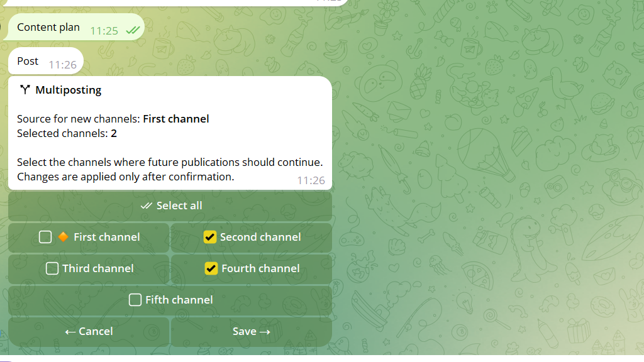644x362 pixels.
Task: Untick the Fourth channel checkbox
Action: (x=211, y=268)
